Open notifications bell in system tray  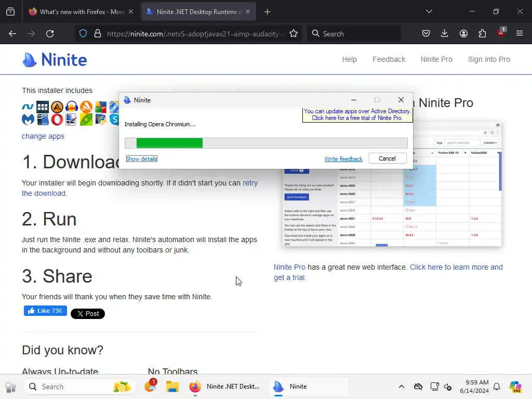497,387
